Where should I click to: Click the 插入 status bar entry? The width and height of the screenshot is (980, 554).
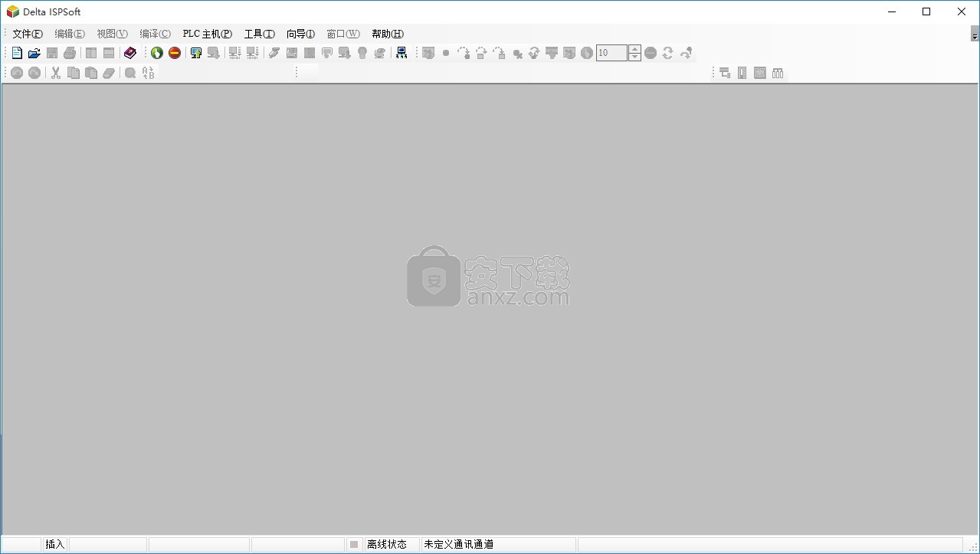(55, 545)
